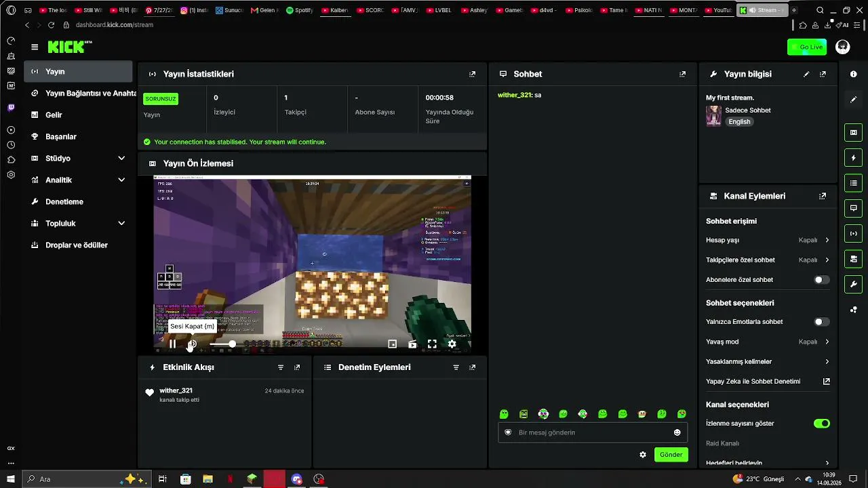This screenshot has height=488, width=868.
Task: Enter fullscreen on the stream preview
Action: 432,344
